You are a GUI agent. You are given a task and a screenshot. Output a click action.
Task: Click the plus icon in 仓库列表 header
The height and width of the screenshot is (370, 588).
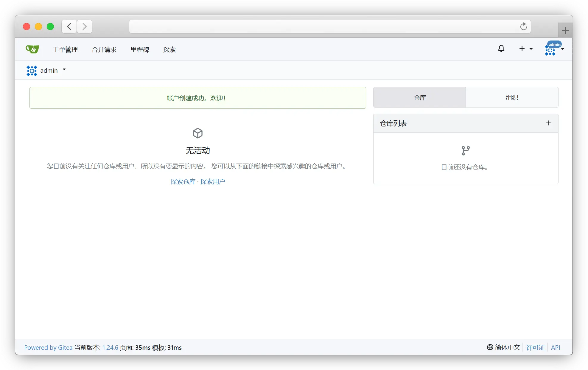click(548, 123)
